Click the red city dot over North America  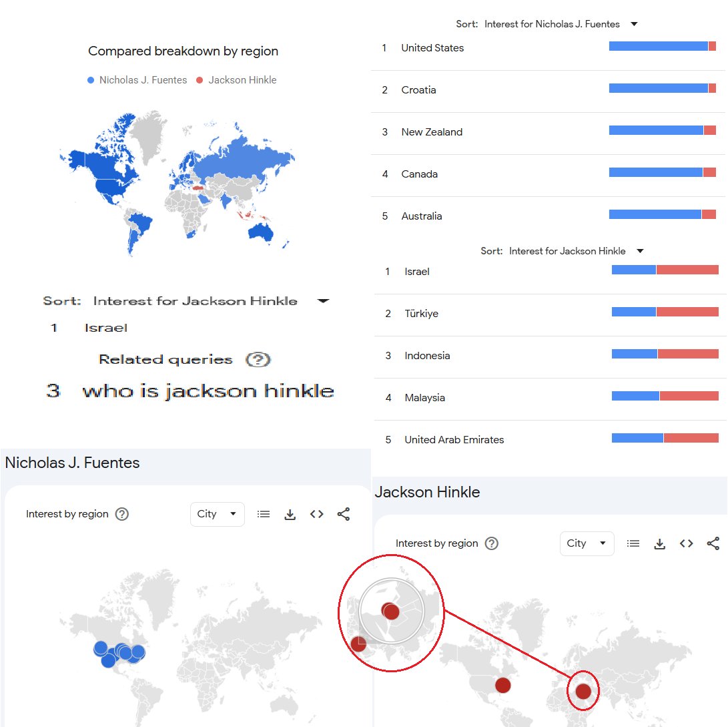[x=503, y=685]
